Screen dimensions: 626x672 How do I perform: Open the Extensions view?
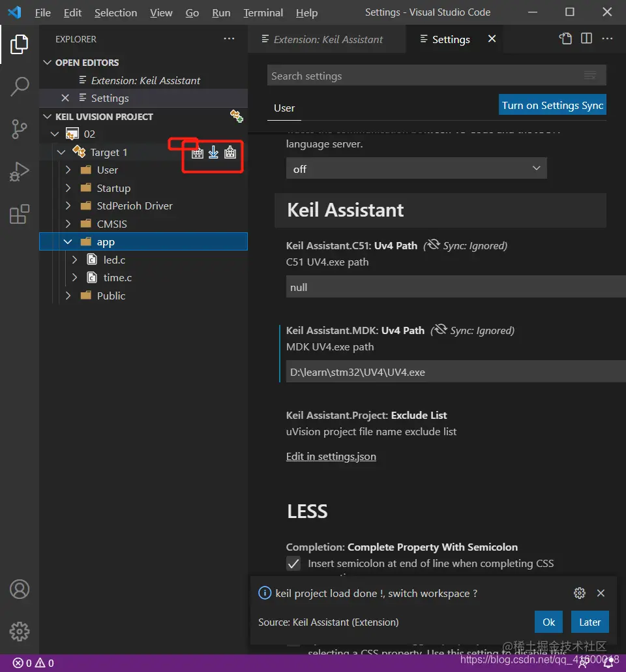pyautogui.click(x=20, y=214)
